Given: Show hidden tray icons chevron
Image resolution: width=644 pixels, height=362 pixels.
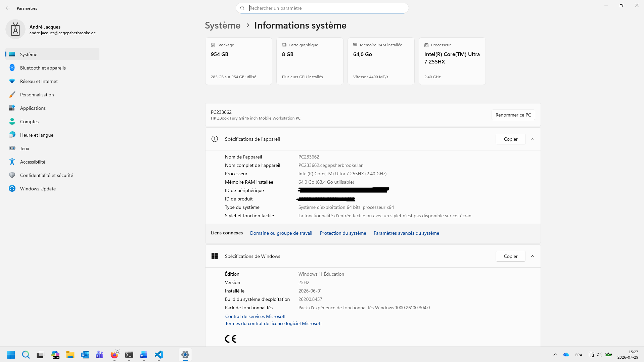Looking at the screenshot, I should 555,355.
